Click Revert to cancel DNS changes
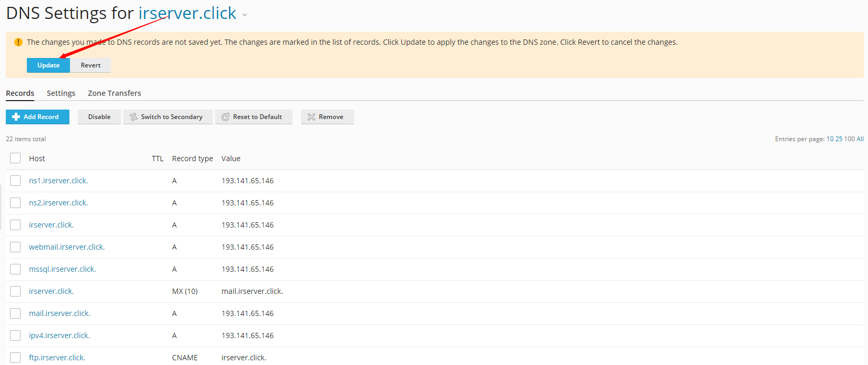The image size is (868, 365). tap(90, 65)
